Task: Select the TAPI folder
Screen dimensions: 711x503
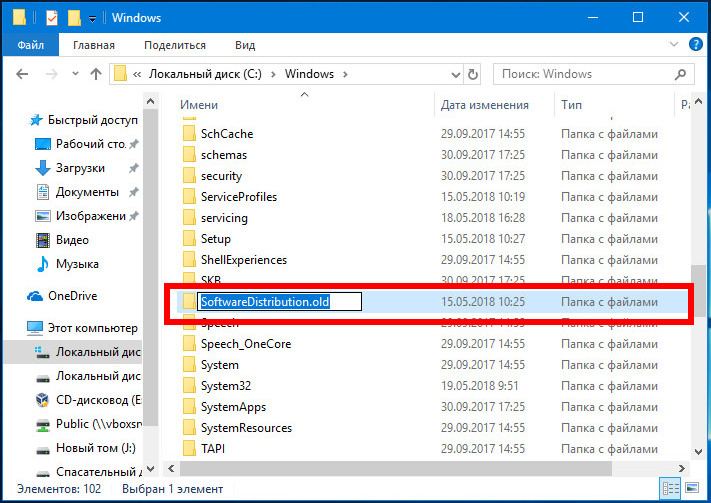Action: (x=213, y=449)
